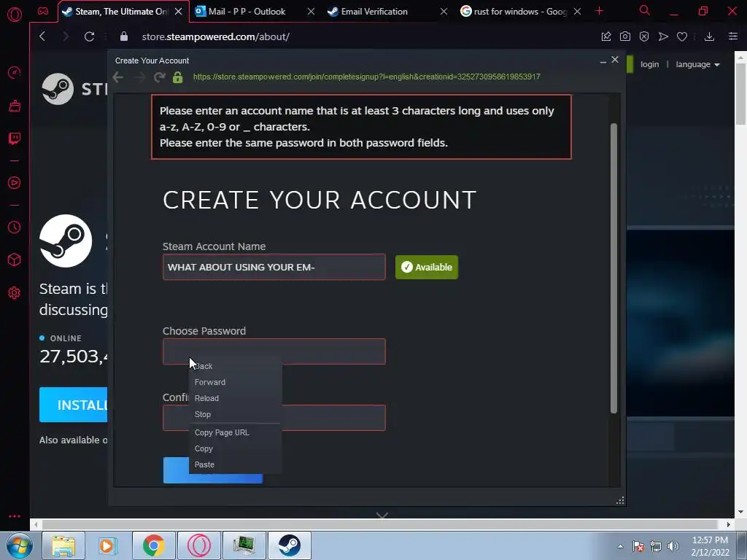
Task: Choose Paste in context menu
Action: (236, 464)
